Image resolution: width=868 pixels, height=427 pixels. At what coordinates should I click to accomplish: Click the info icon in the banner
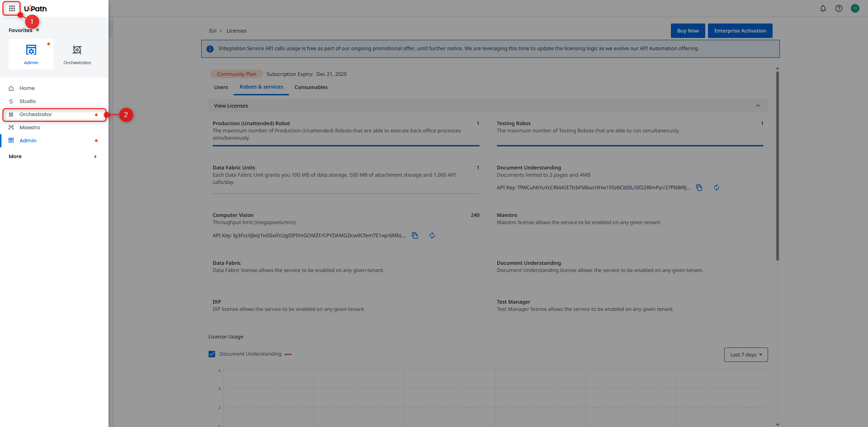click(210, 49)
